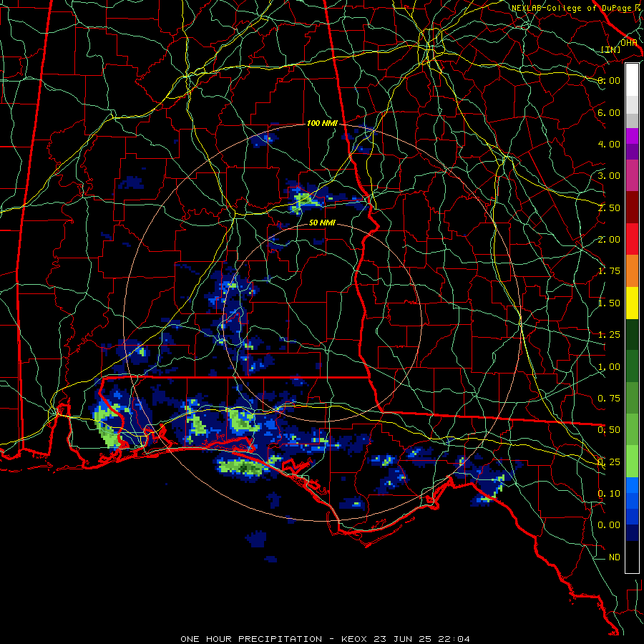The image size is (644, 644).
Task: Click the OHA product code label
Action: [x=628, y=42]
